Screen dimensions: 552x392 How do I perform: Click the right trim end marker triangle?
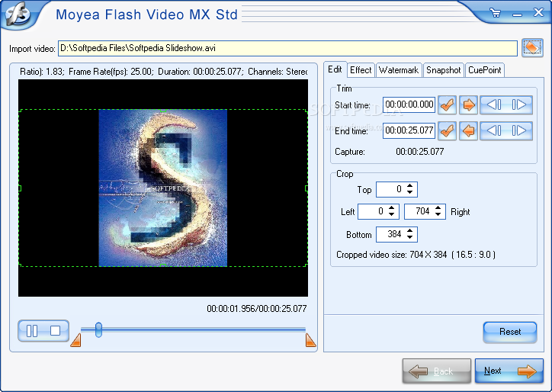pos(310,340)
